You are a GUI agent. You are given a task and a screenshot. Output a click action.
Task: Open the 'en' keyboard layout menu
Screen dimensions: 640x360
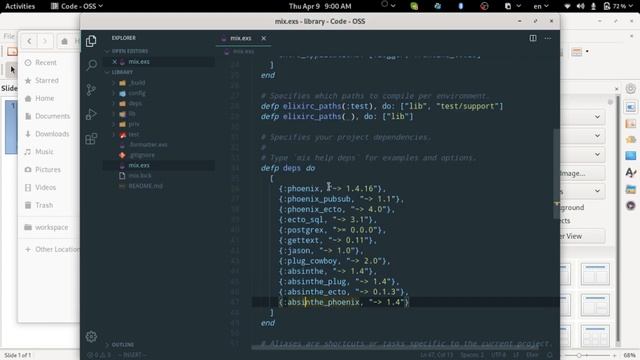[x=541, y=6]
